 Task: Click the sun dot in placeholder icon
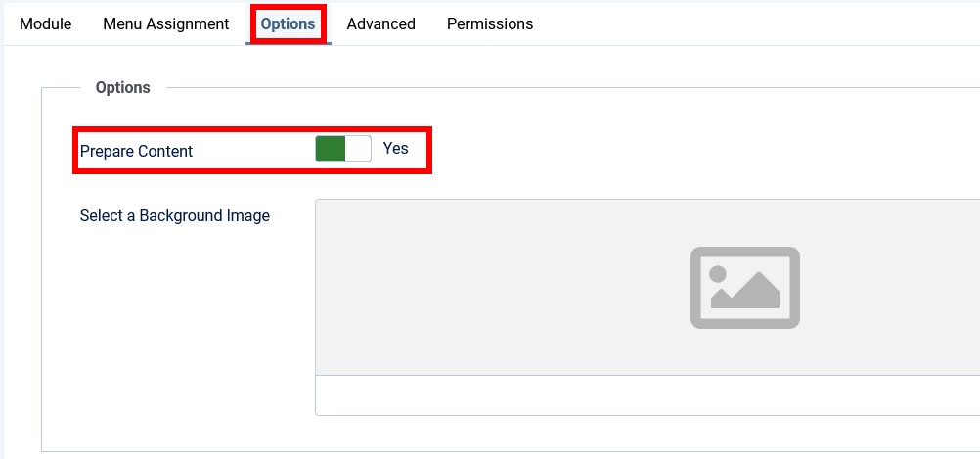coord(719,274)
